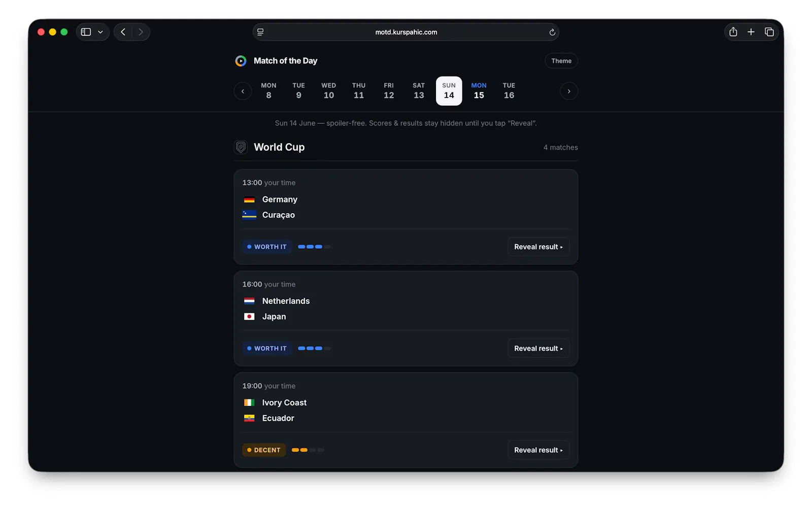Click the Curaçao team name
The height and width of the screenshot is (509, 812).
coord(278,215)
